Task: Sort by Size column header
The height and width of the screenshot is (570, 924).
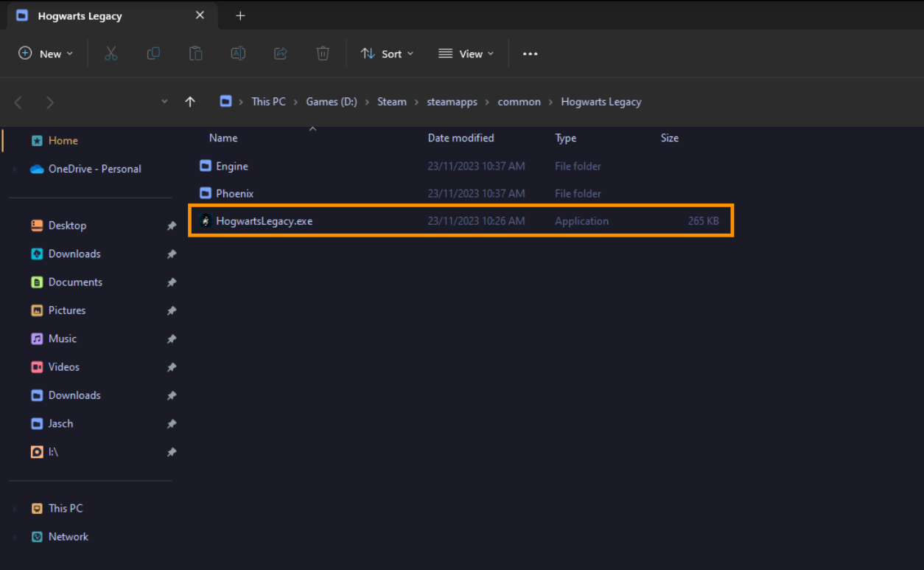Action: tap(670, 138)
